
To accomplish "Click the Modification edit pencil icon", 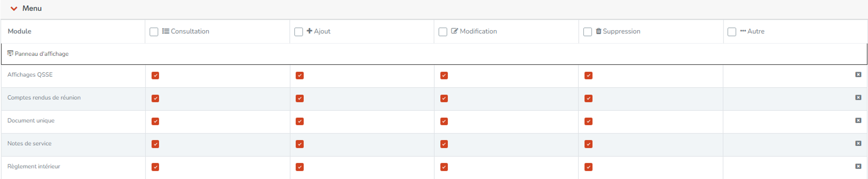I will pyautogui.click(x=454, y=31).
